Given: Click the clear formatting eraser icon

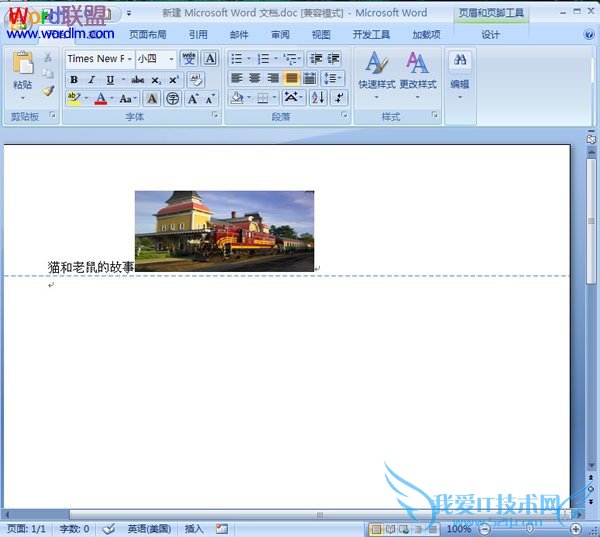Looking at the screenshot, I should click(x=196, y=80).
